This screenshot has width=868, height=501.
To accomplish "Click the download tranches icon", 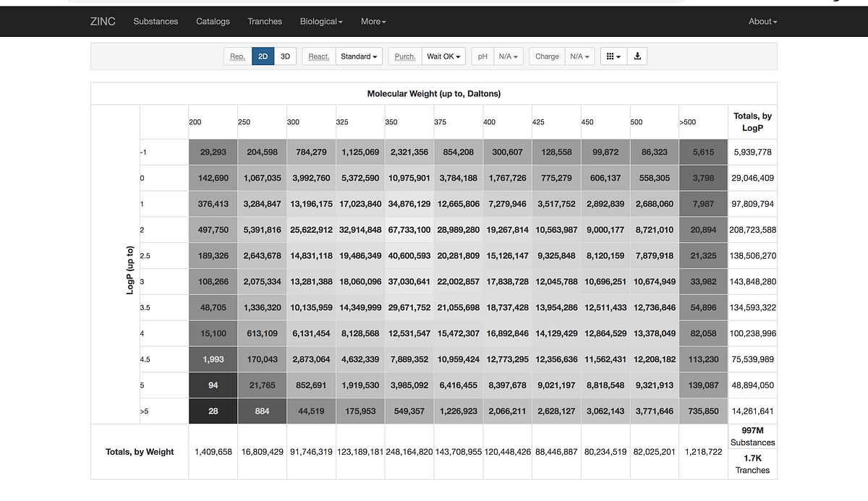I will tap(637, 56).
